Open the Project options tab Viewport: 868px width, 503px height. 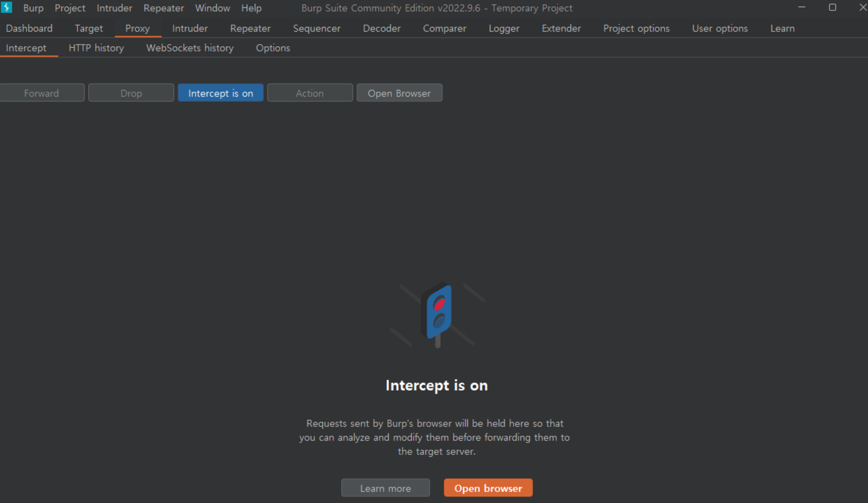pyautogui.click(x=636, y=28)
